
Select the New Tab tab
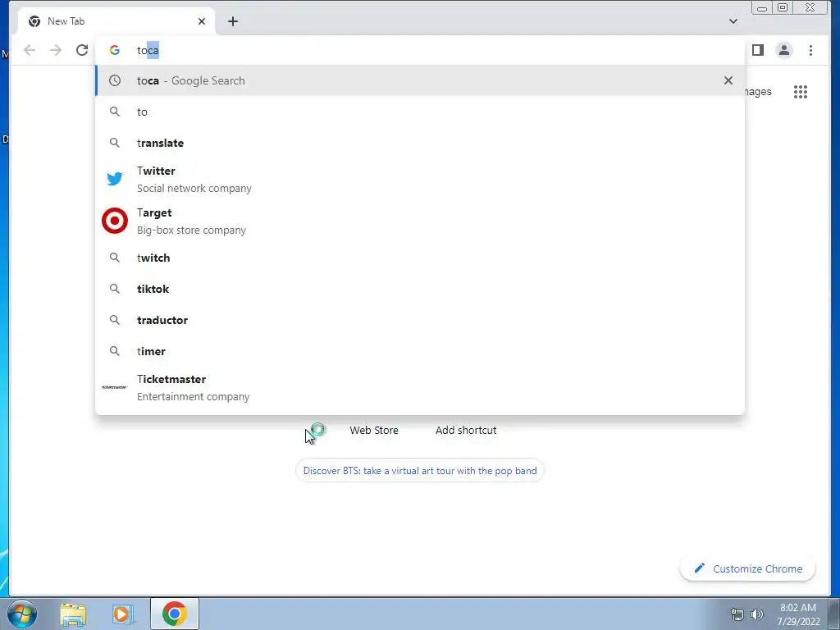pyautogui.click(x=116, y=21)
